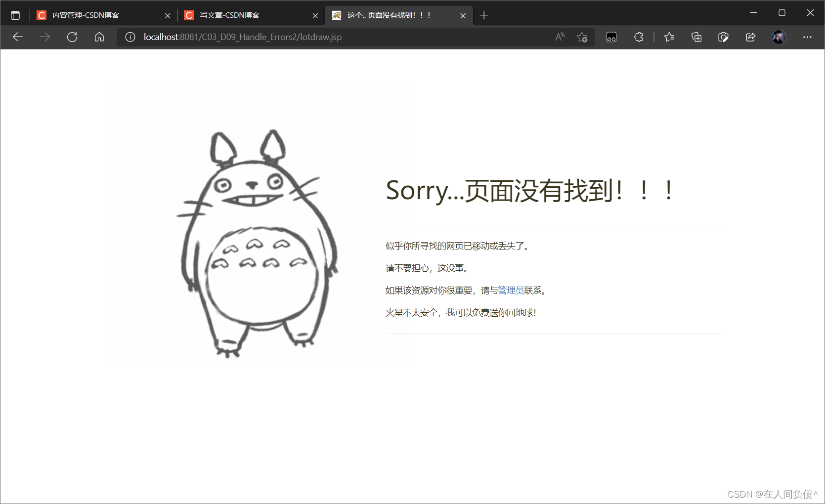Go to the Home page icon
825x504 pixels.
tap(99, 37)
